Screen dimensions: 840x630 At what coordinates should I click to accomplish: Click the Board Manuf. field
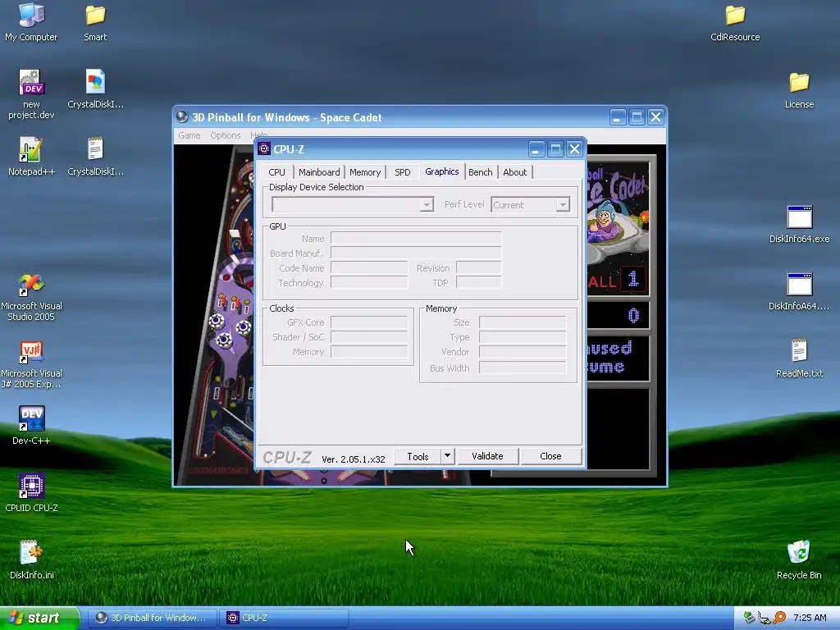[x=416, y=253]
